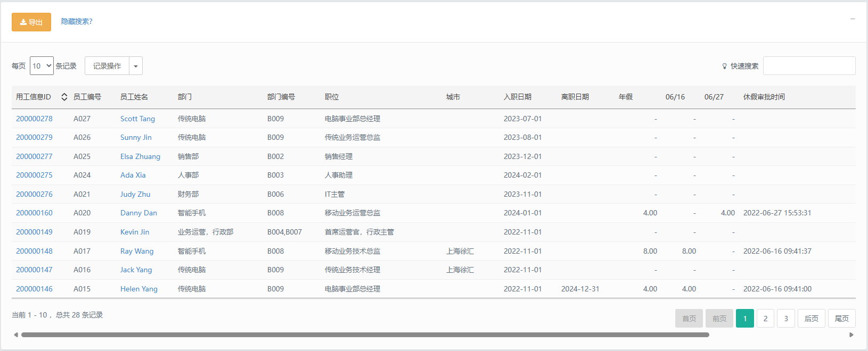The width and height of the screenshot is (868, 351).
Task: Open the records-per-page dropdown showing 10
Action: point(42,66)
